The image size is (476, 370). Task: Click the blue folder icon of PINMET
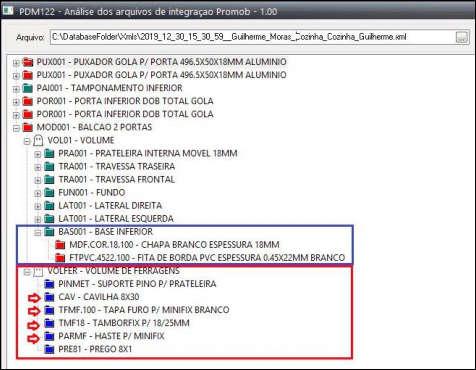tap(49, 284)
